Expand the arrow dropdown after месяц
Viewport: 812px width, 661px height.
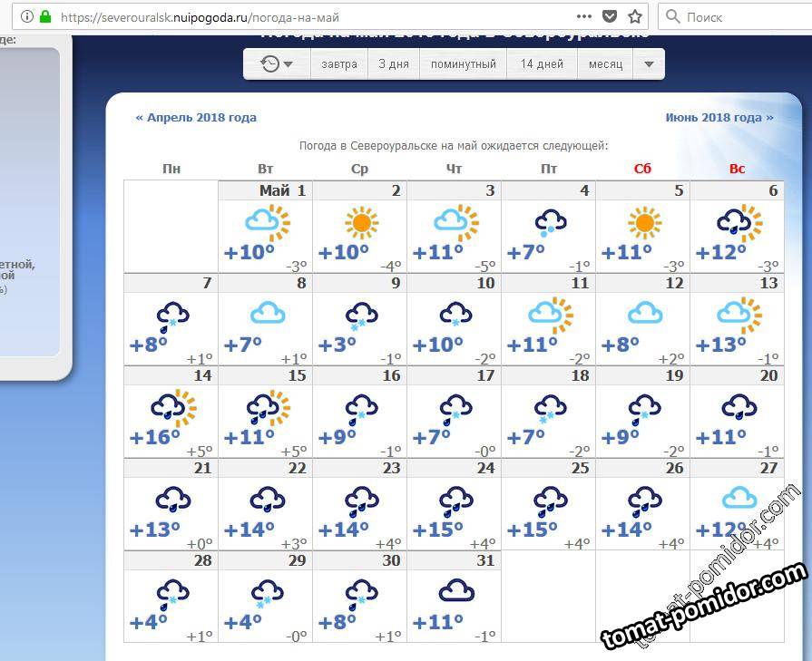click(x=648, y=63)
